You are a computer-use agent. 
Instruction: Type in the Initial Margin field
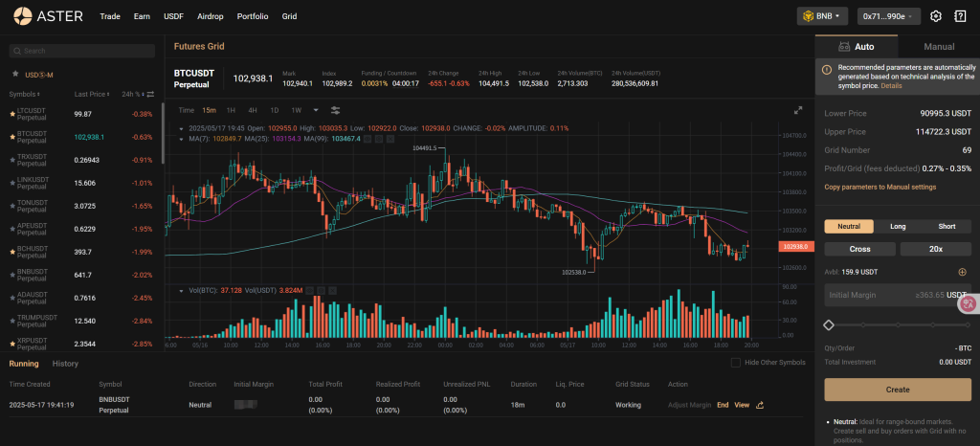pyautogui.click(x=898, y=295)
